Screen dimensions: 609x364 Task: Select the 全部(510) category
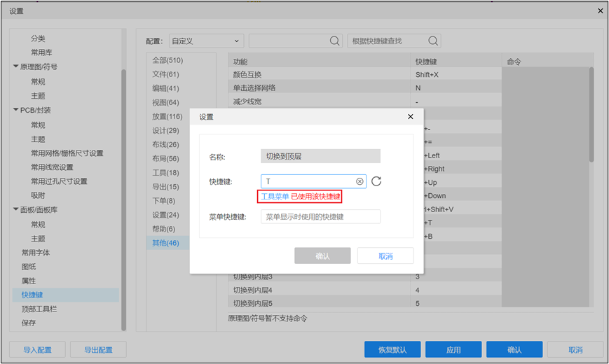tap(167, 60)
